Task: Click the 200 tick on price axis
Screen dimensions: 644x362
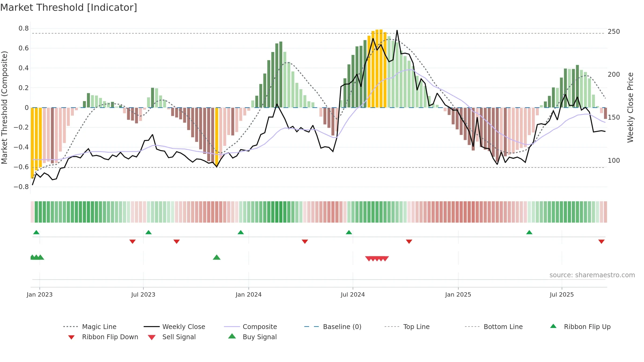Action: 614,75
